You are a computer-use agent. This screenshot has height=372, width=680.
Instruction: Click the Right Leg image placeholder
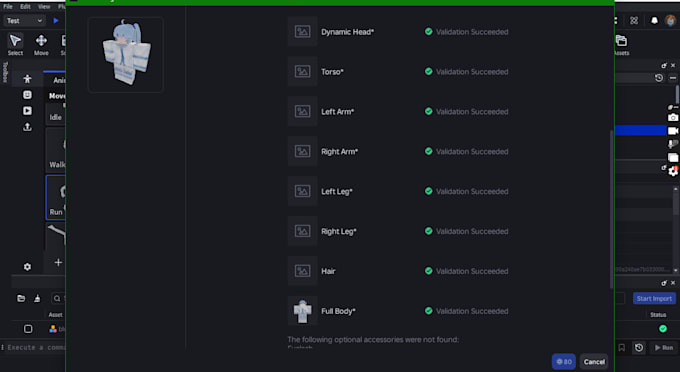point(302,231)
